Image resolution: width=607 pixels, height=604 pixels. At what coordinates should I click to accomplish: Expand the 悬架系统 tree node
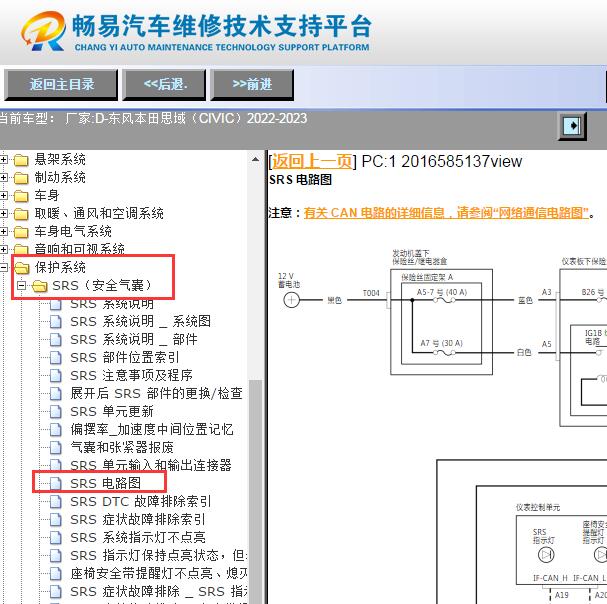pos(3,159)
